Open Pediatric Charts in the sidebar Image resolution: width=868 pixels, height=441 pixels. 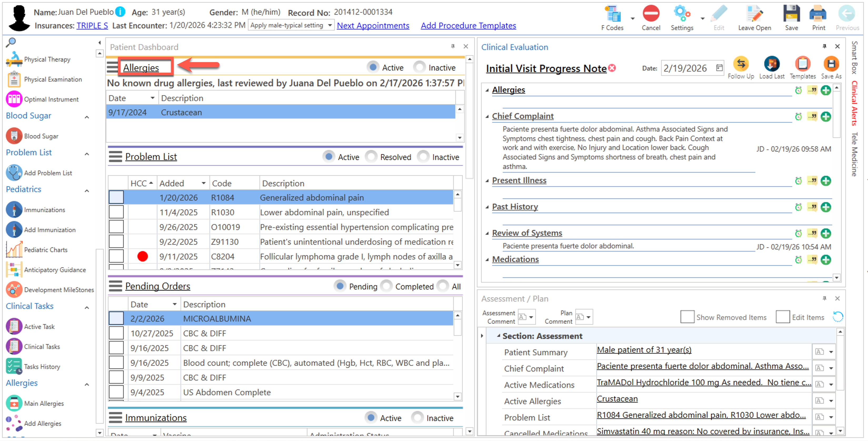click(46, 250)
